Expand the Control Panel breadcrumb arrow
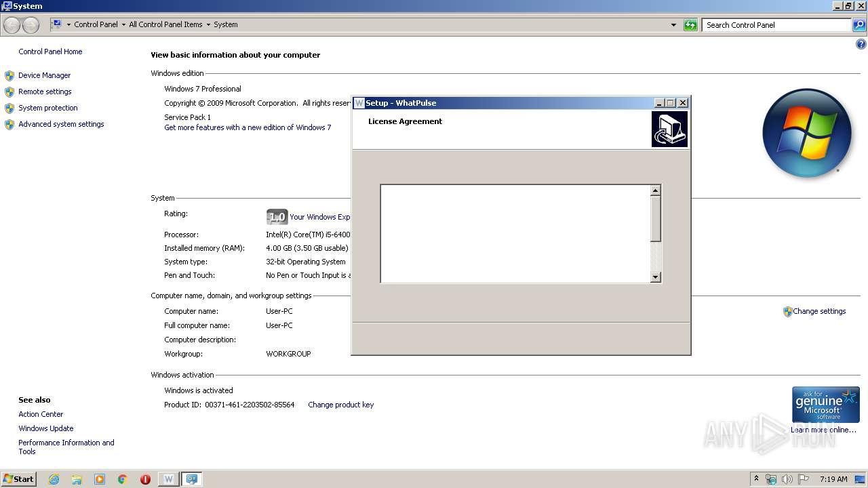Viewport: 868px width, 488px height. click(123, 24)
